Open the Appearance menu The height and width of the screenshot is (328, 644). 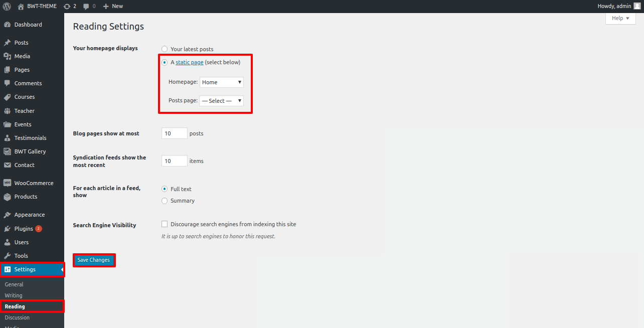tap(29, 215)
